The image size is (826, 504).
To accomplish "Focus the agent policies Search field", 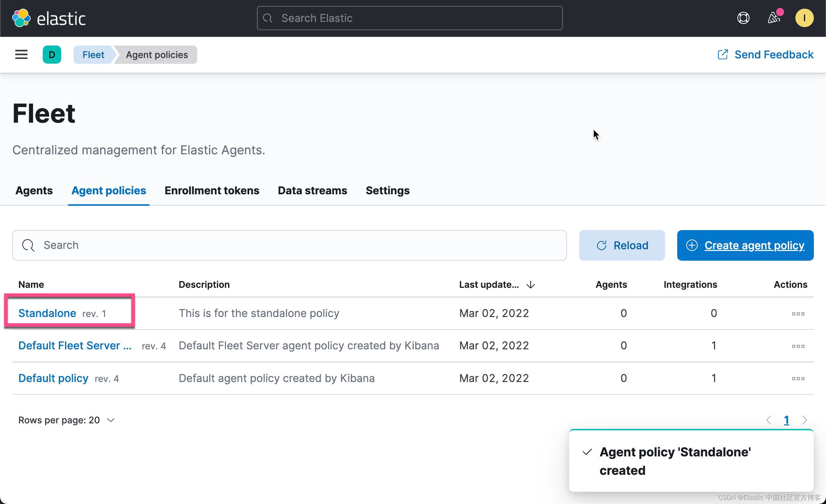I will pyautogui.click(x=289, y=245).
